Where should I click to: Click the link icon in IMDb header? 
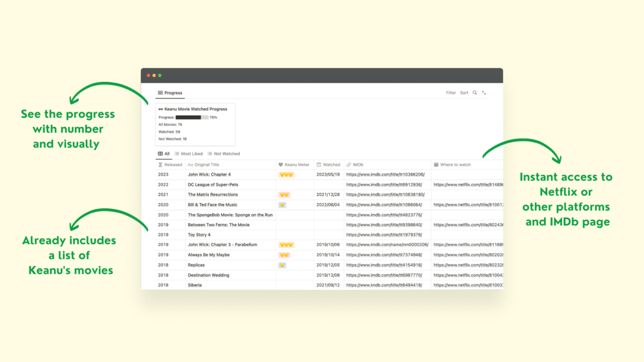point(349,165)
